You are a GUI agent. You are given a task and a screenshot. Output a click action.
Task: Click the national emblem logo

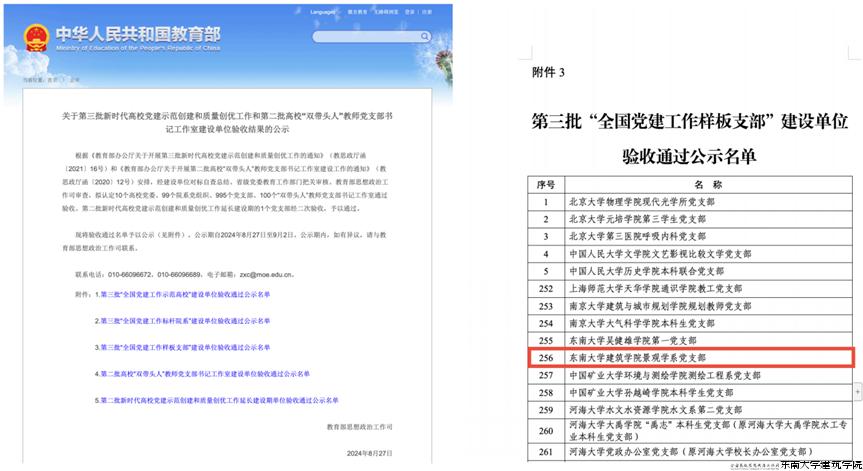37,34
